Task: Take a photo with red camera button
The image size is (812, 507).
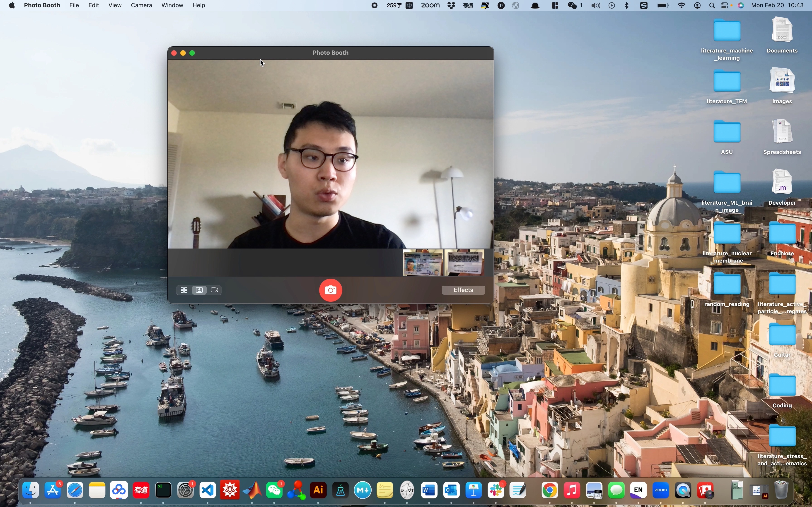Action: click(x=331, y=290)
